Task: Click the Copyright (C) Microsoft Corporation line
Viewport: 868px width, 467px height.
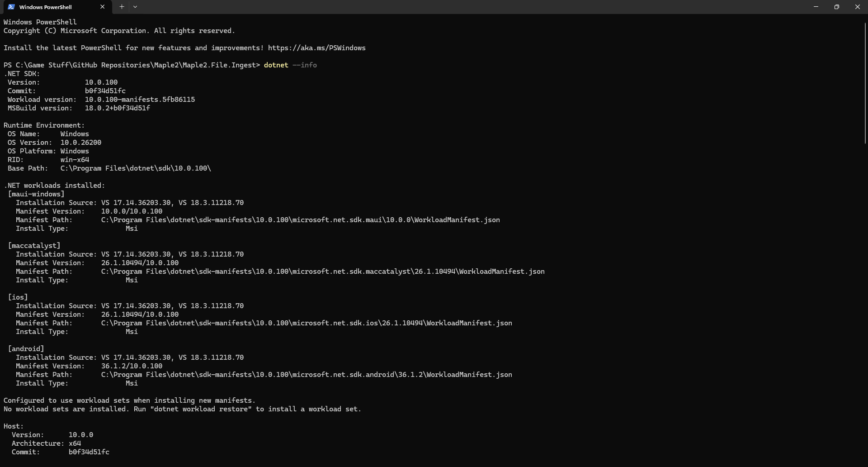Action: [x=119, y=31]
